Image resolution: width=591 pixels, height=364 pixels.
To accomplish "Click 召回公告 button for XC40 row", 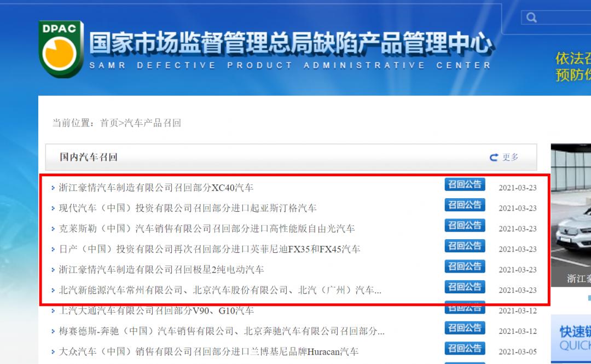I will click(465, 184).
